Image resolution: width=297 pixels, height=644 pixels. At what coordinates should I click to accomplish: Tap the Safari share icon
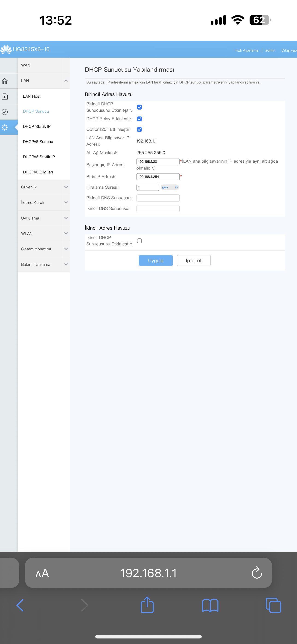[147, 605]
